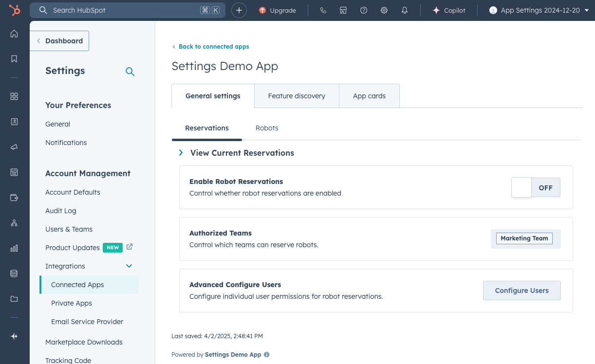This screenshot has height=364, width=595.
Task: Open the Marketplace storefront icon
Action: point(343,10)
